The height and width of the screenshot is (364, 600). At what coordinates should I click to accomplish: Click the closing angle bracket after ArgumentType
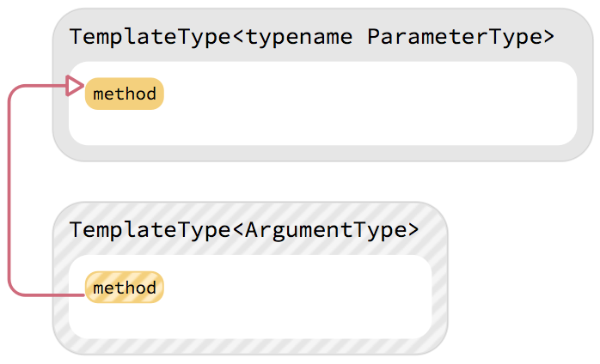click(413, 231)
